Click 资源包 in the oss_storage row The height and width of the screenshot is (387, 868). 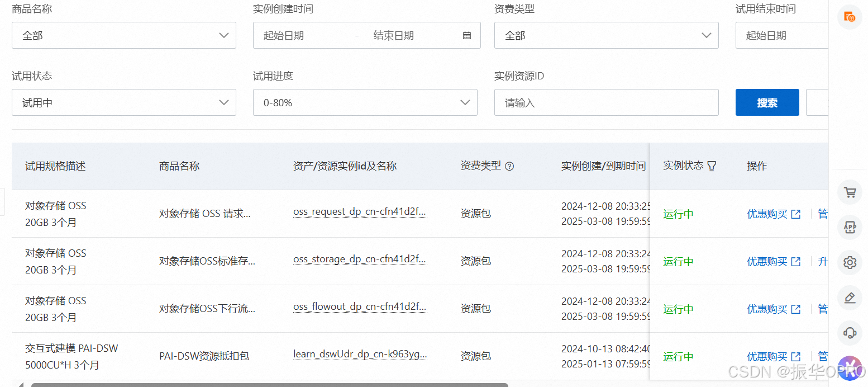476,261
